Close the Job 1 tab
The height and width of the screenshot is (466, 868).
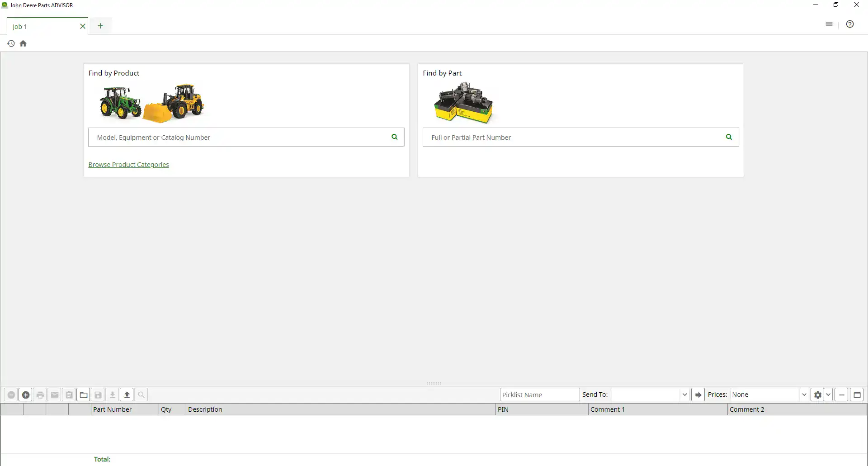(x=83, y=26)
